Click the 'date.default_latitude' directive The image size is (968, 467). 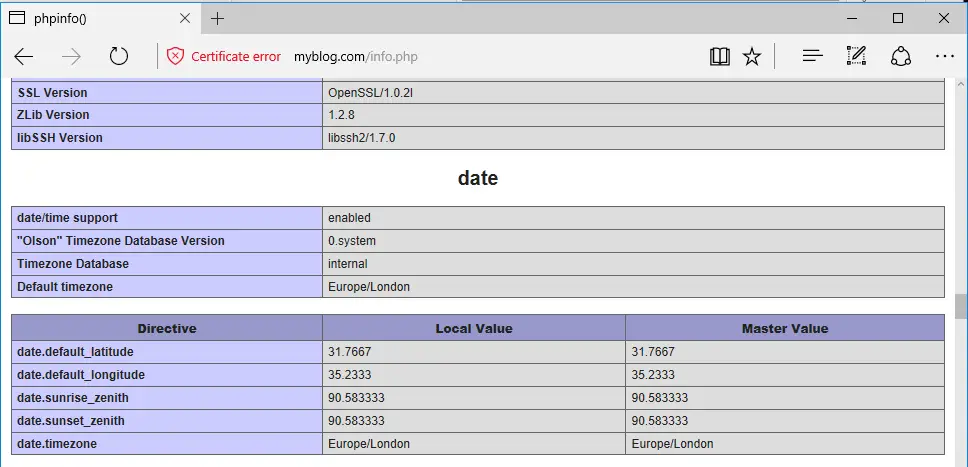pyautogui.click(x=75, y=351)
